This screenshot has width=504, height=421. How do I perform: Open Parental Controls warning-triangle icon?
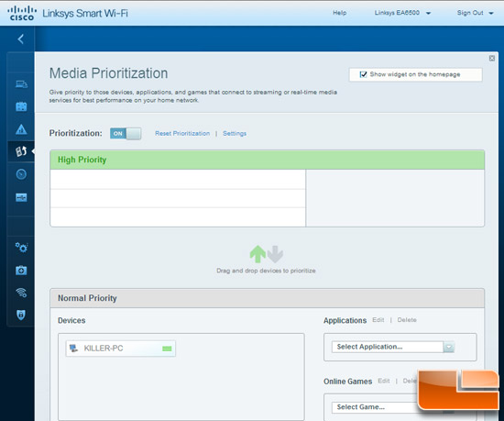[21, 129]
